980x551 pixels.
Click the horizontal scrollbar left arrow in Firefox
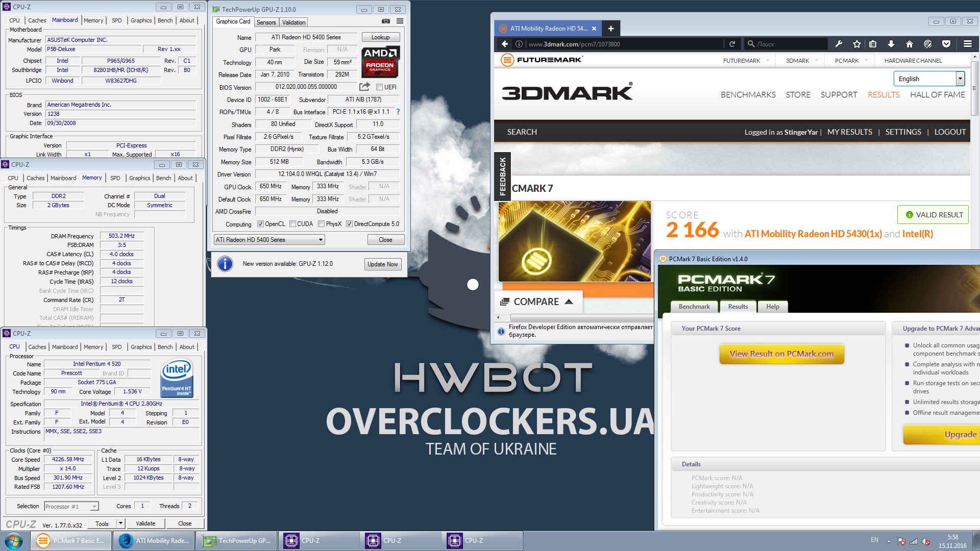click(x=498, y=317)
